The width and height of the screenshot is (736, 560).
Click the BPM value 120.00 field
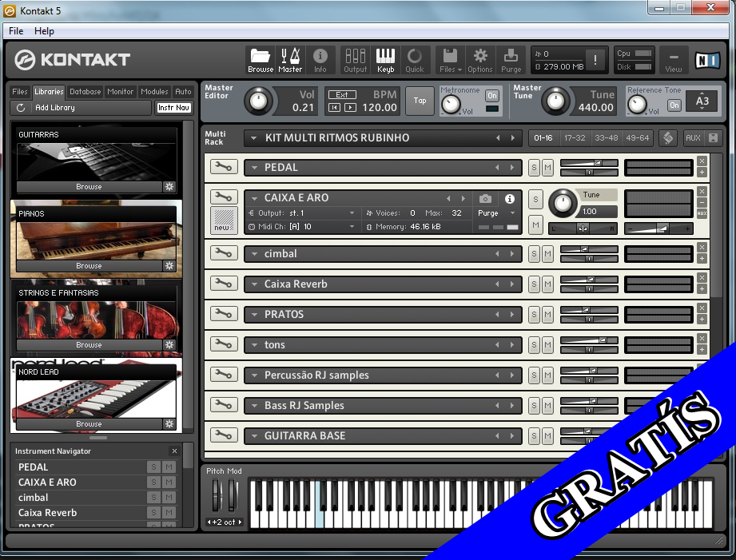(x=380, y=108)
